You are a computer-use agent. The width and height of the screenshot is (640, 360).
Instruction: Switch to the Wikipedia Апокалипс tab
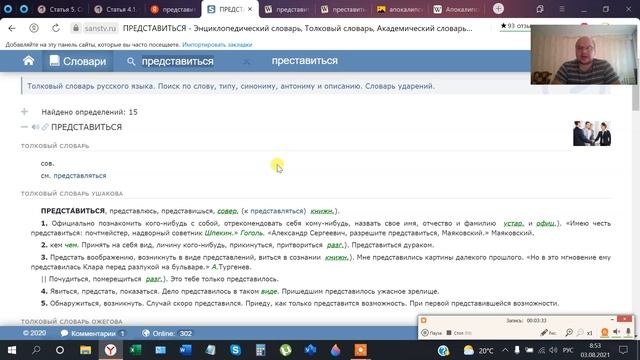pyautogui.click(x=456, y=9)
